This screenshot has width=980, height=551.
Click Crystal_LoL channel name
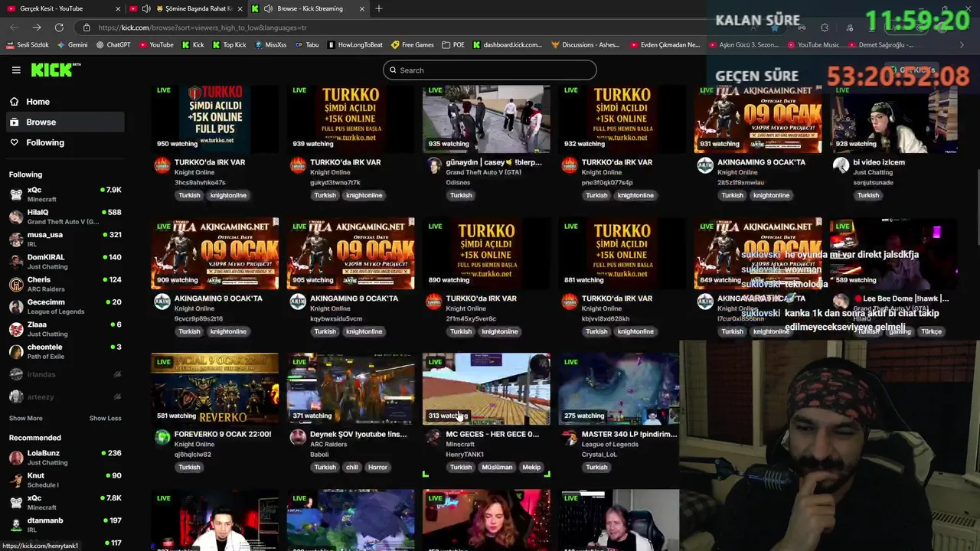pyautogui.click(x=599, y=455)
